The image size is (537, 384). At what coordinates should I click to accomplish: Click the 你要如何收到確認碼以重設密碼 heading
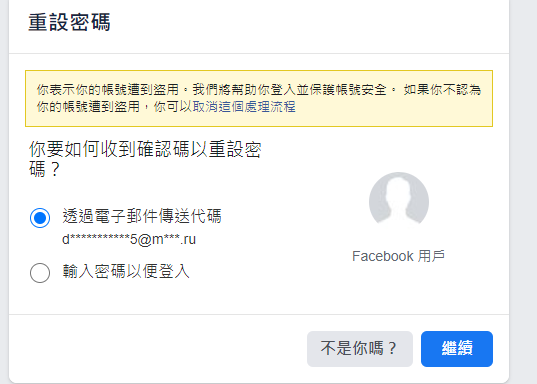(145, 159)
